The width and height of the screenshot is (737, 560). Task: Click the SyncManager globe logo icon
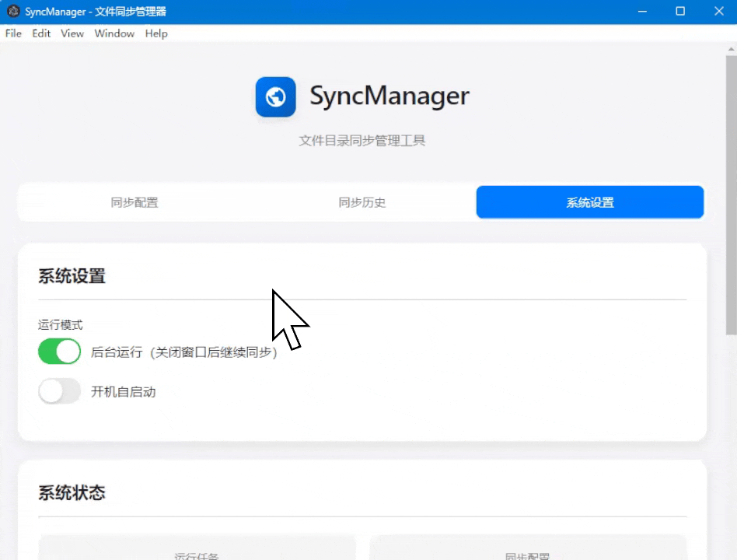pos(275,96)
